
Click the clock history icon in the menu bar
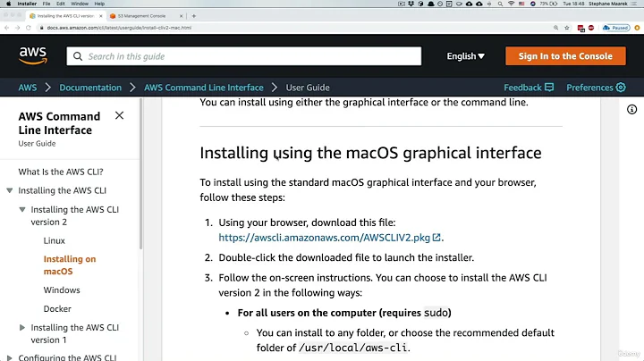click(440, 4)
